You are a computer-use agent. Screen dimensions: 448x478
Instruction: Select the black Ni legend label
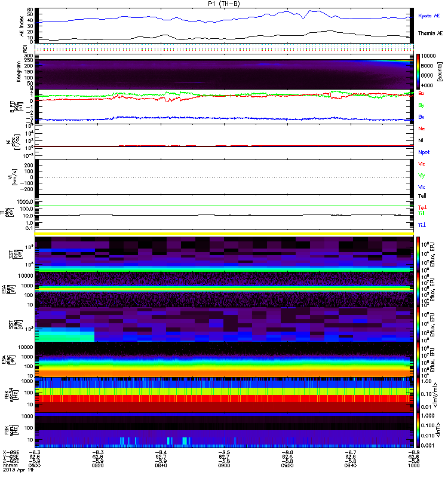pos(421,140)
